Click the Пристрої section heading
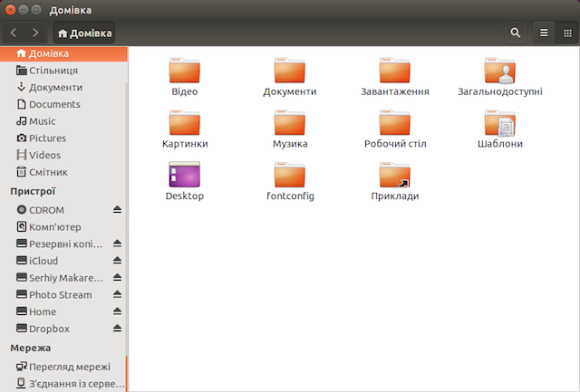The height and width of the screenshot is (392, 580). pyautogui.click(x=33, y=191)
